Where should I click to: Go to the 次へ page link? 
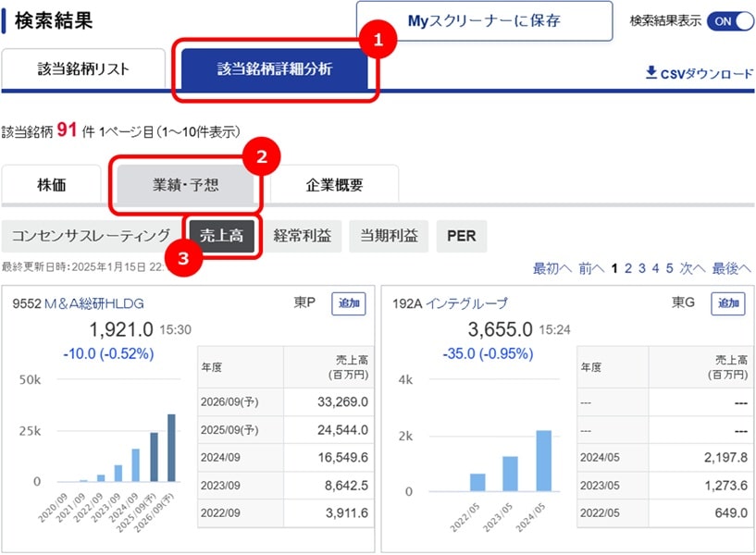[x=692, y=268]
